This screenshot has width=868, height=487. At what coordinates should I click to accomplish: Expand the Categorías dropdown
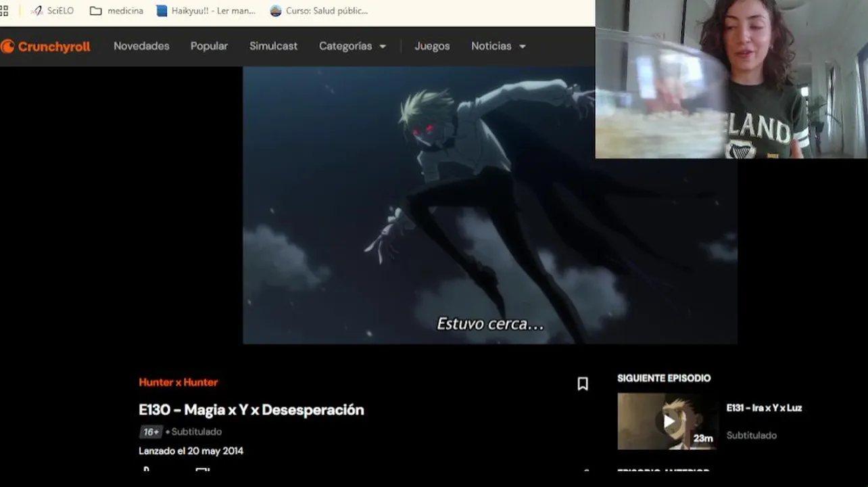[x=352, y=46]
